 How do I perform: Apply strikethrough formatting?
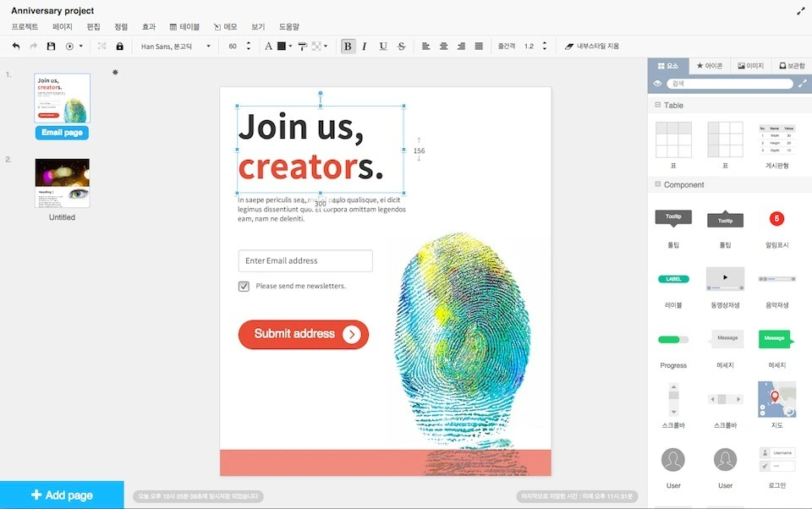(x=401, y=47)
